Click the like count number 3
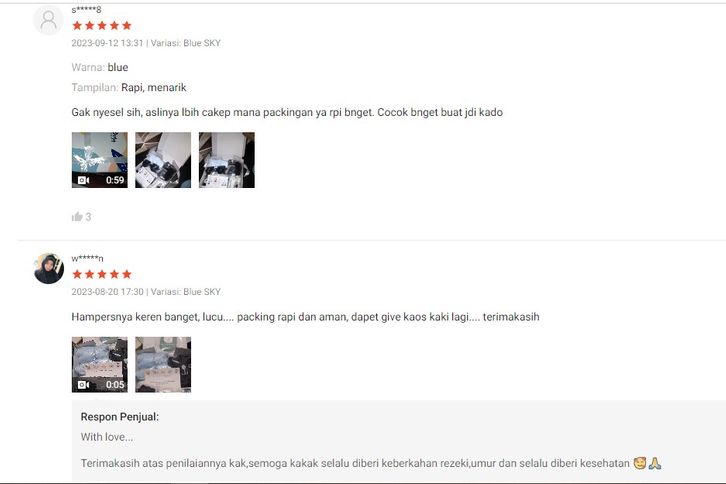The image size is (726, 484). pos(88,217)
